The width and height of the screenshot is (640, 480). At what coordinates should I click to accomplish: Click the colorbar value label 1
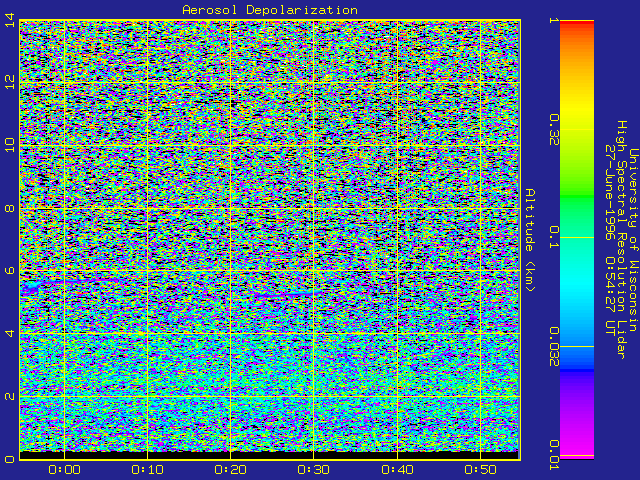554,20
